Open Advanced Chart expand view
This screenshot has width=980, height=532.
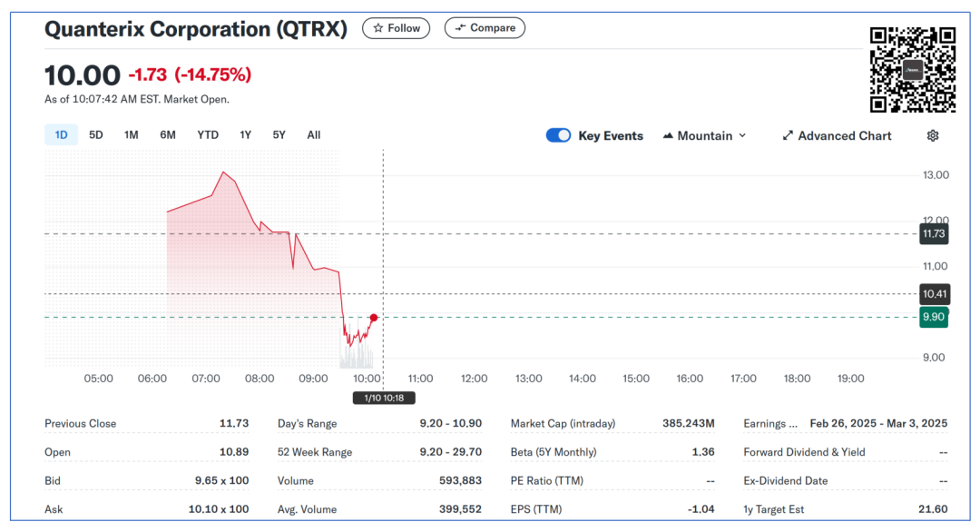pyautogui.click(x=837, y=135)
